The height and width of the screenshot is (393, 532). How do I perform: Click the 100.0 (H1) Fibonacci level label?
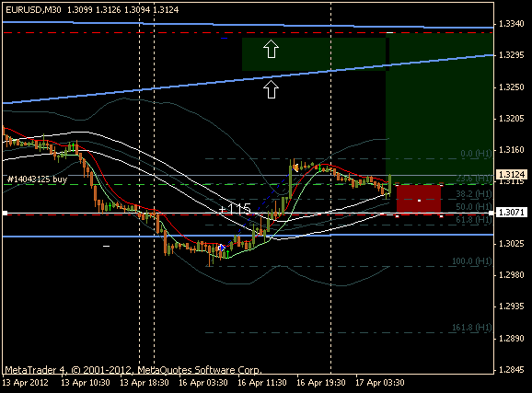pos(472,261)
